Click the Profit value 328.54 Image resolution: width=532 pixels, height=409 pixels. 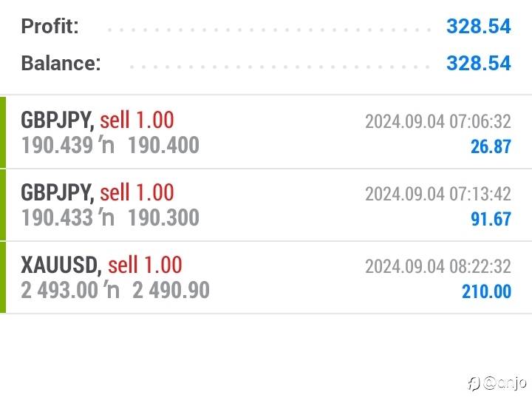tap(478, 27)
